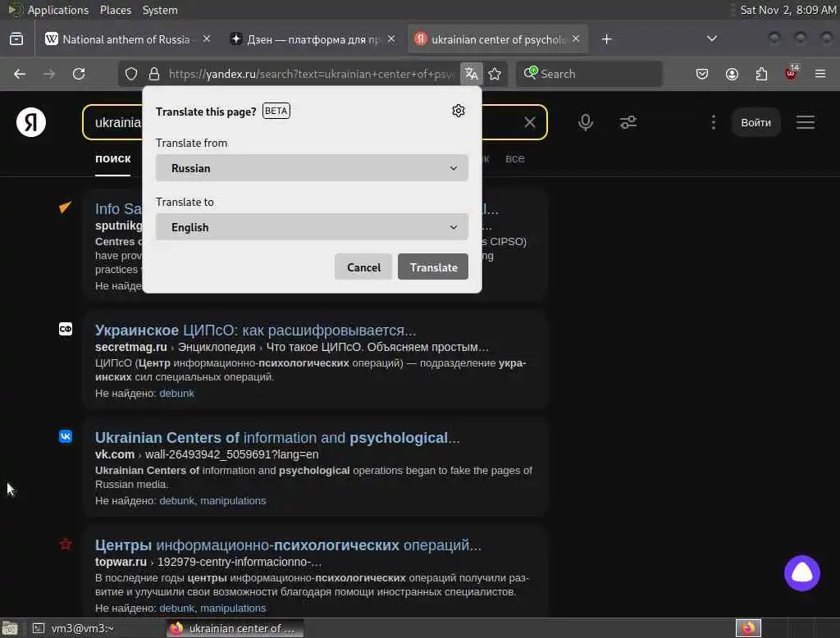The image size is (840, 638).
Task: Click red star favicon beside topwar result
Action: (66, 545)
